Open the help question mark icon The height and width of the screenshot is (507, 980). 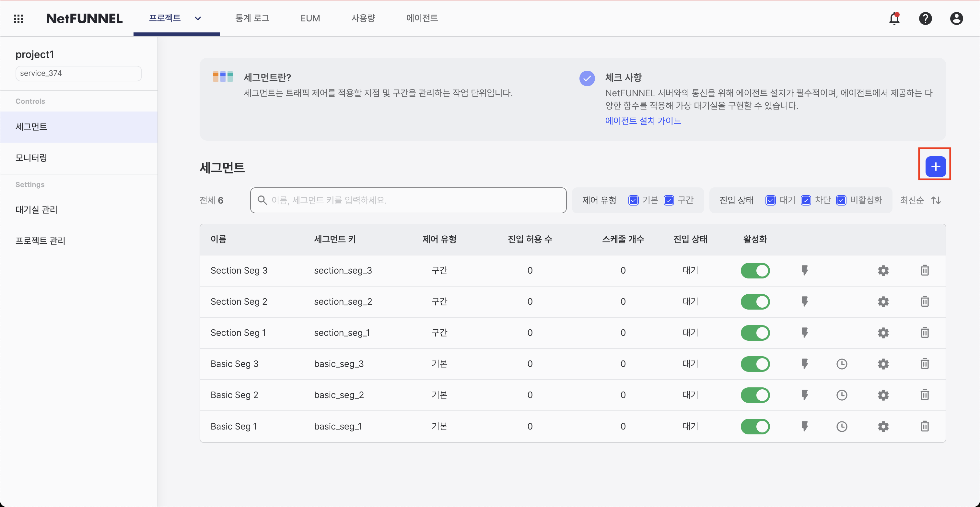pos(926,18)
